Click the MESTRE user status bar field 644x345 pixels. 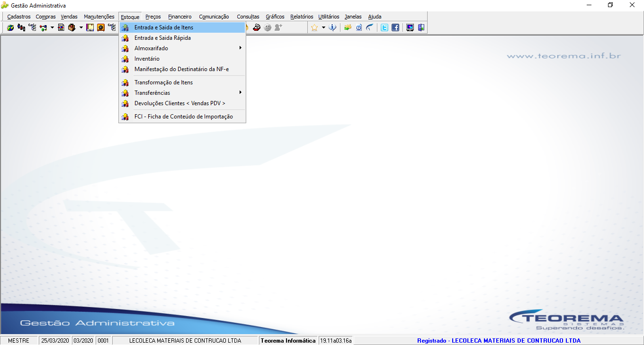click(19, 341)
